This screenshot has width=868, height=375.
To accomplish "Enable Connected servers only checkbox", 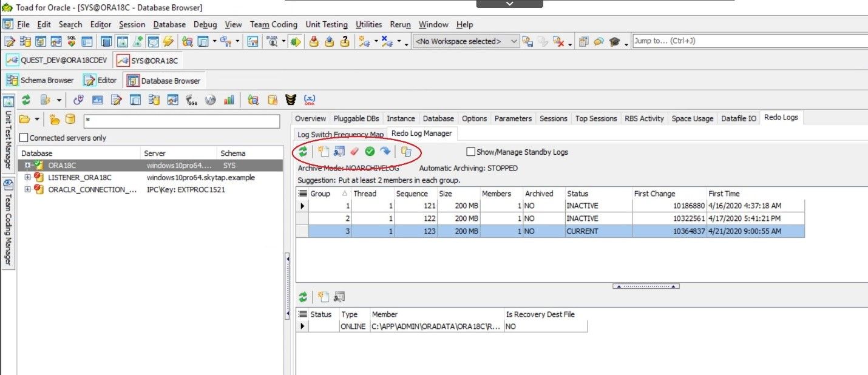I will [x=24, y=138].
